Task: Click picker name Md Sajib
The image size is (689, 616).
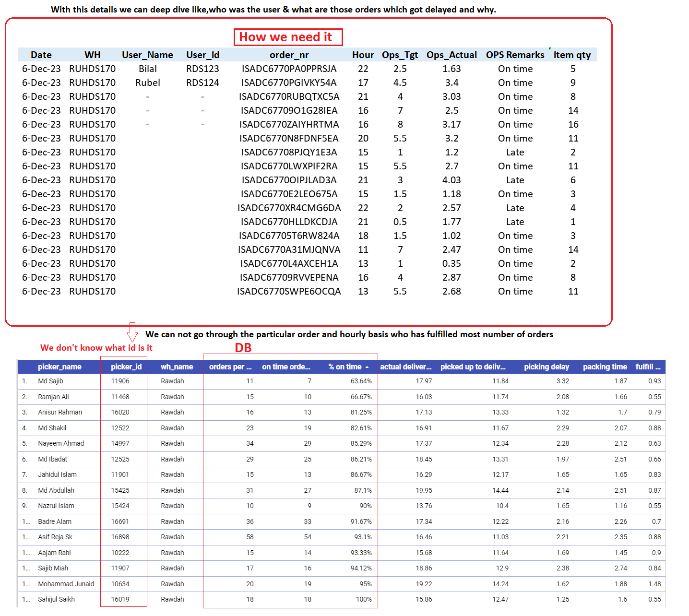Action: [x=51, y=381]
